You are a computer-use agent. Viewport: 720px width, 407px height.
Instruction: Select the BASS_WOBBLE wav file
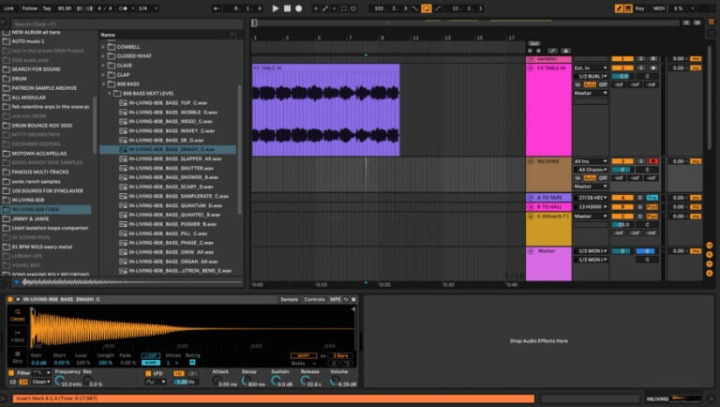click(x=168, y=112)
